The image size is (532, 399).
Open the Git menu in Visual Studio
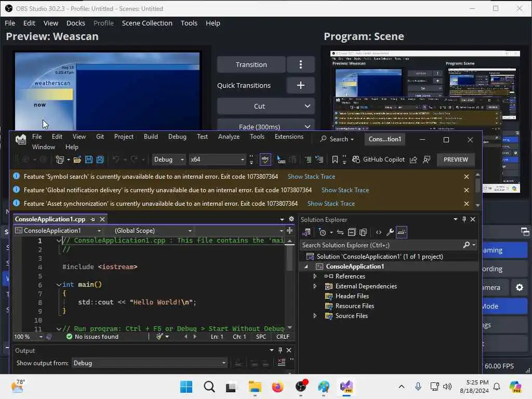click(x=100, y=137)
